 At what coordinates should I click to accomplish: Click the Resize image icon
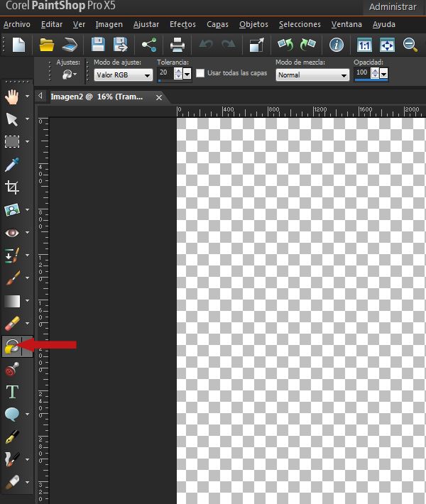pyautogui.click(x=256, y=45)
